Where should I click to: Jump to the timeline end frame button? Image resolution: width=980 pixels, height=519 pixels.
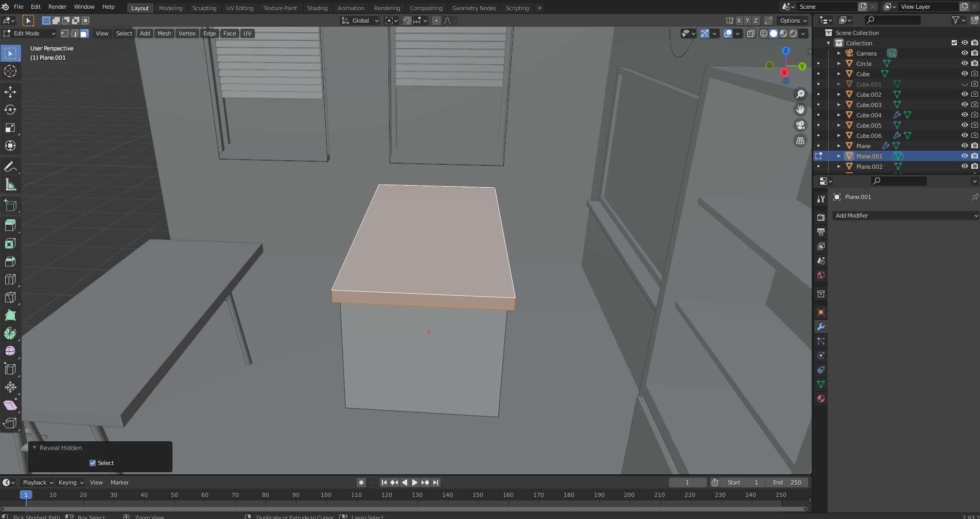436,482
